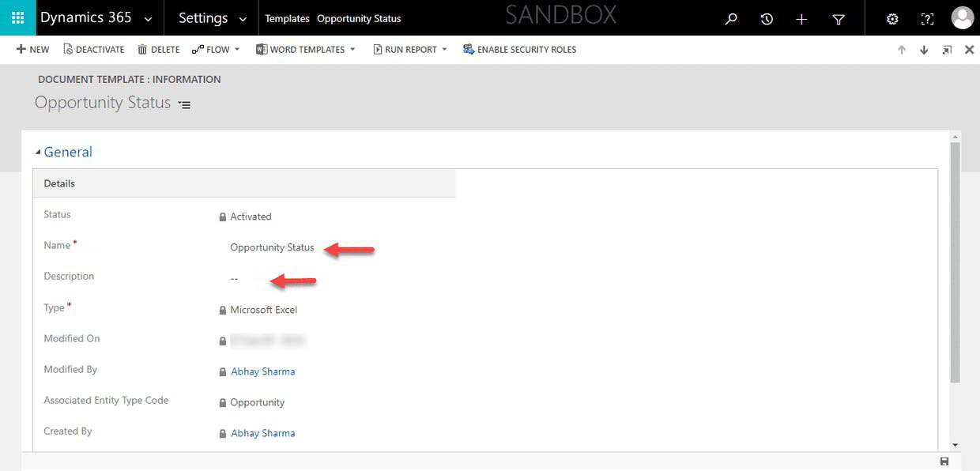Open global search in the top navigation

coord(730,18)
